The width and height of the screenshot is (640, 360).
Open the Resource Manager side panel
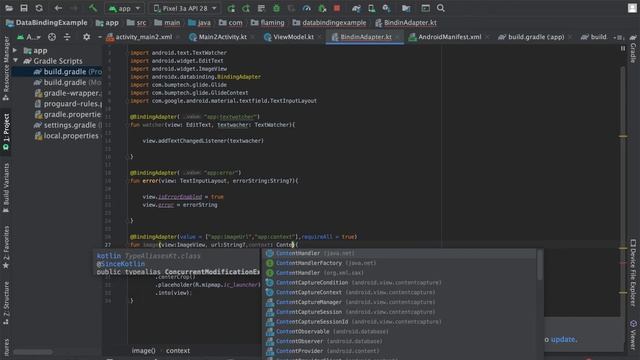tap(6, 68)
